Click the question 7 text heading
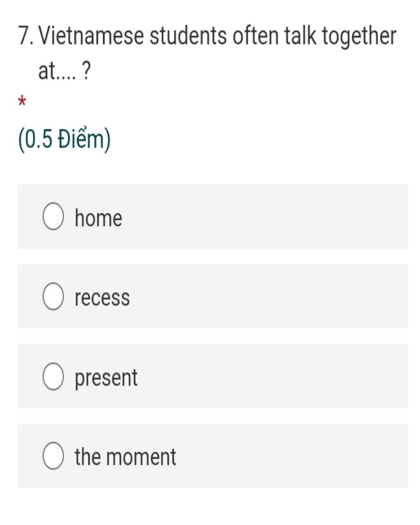This screenshot has height=525, width=420. [207, 53]
